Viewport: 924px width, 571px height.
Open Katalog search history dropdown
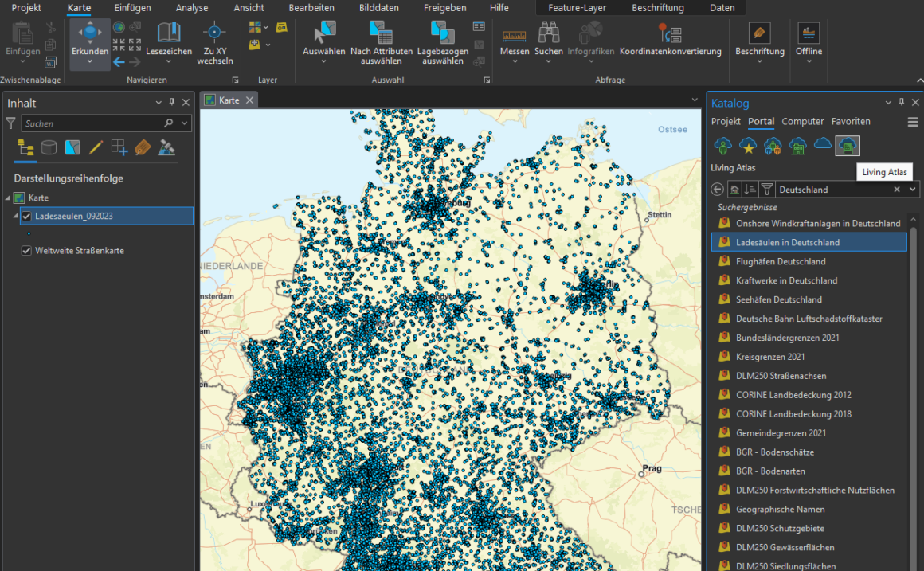(912, 190)
